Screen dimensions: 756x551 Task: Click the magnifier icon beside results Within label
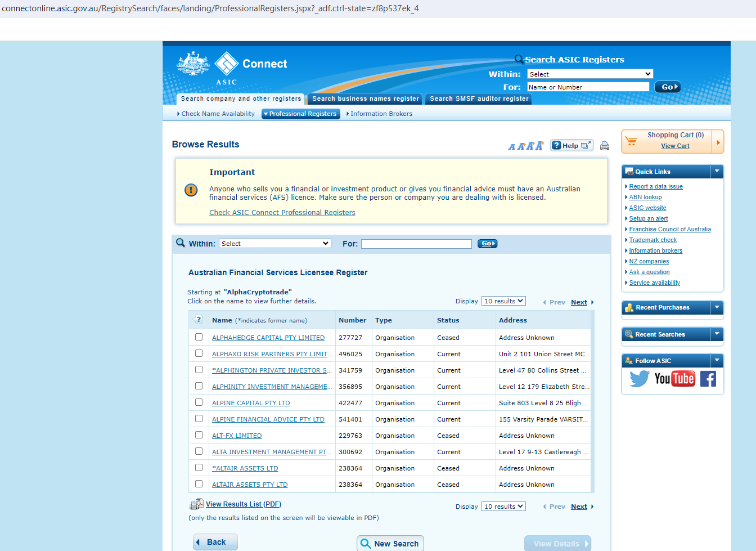(x=181, y=243)
